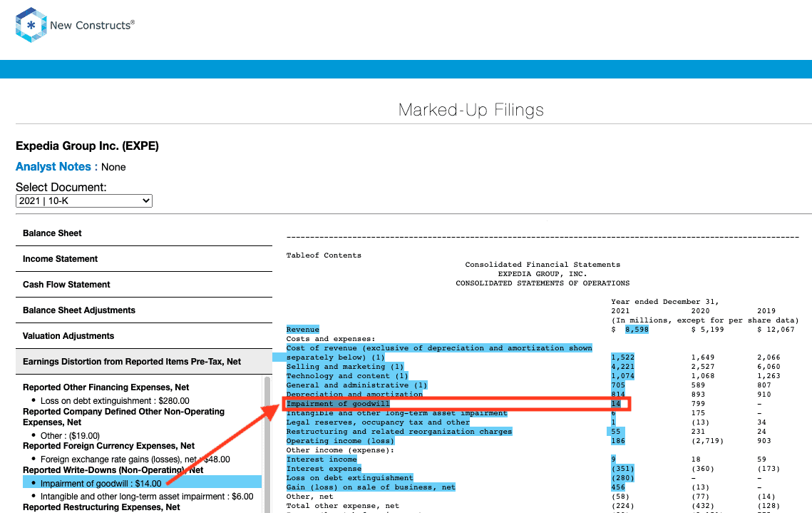Select Impairment of goodwill $14.00 item

click(x=142, y=483)
